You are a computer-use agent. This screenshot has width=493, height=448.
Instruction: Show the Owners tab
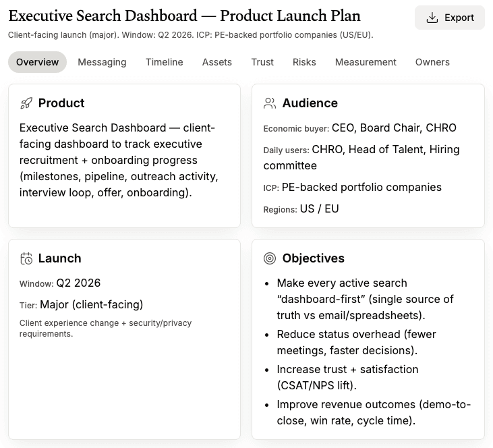pos(432,62)
